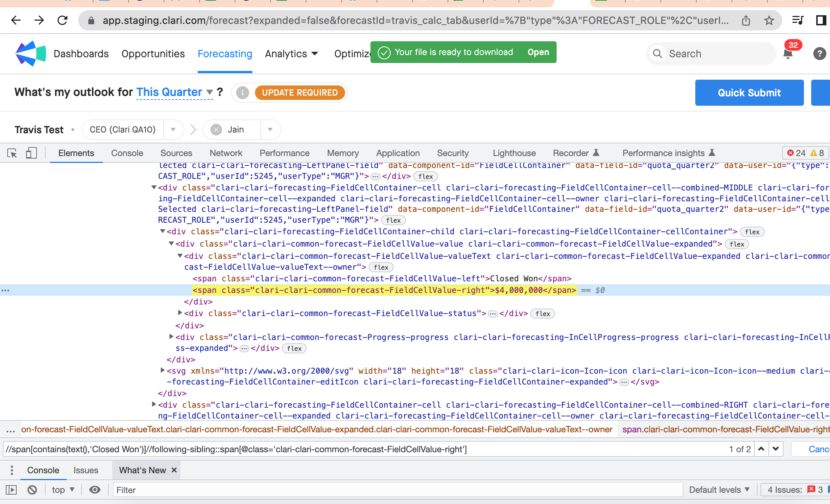This screenshot has width=830, height=504.
Task: Open the Default levels dropdown
Action: point(719,490)
